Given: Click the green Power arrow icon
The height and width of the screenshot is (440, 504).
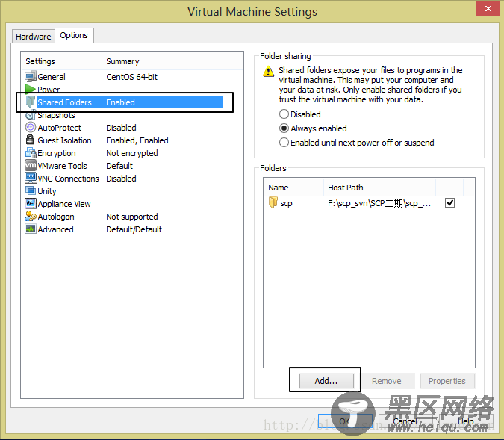Looking at the screenshot, I should (30, 89).
